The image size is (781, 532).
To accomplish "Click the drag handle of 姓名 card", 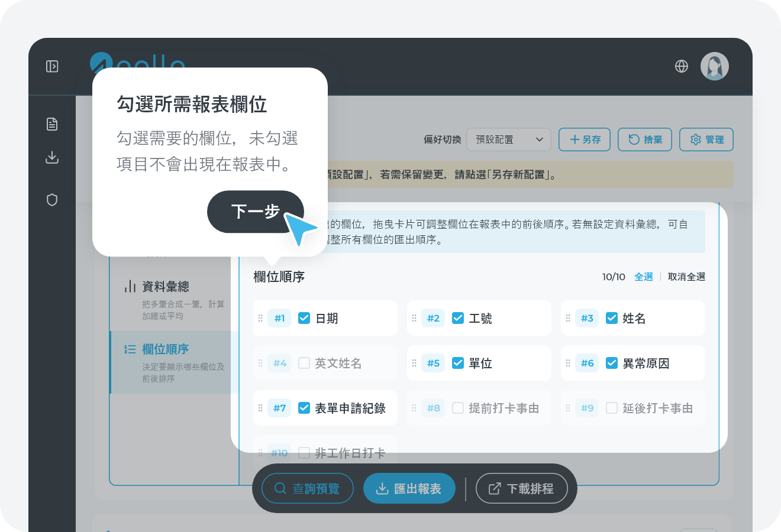I will pos(568,318).
